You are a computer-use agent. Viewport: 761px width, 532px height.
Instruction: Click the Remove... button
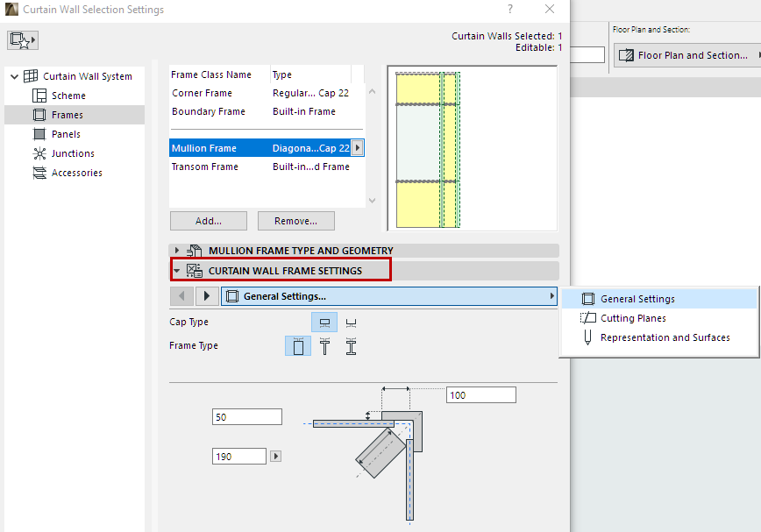(x=296, y=221)
